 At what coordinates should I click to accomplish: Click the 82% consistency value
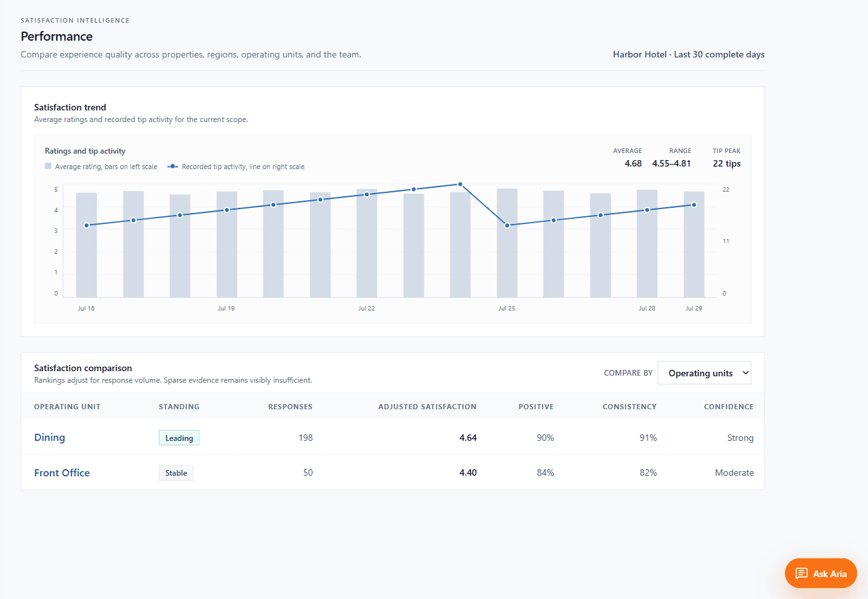648,472
